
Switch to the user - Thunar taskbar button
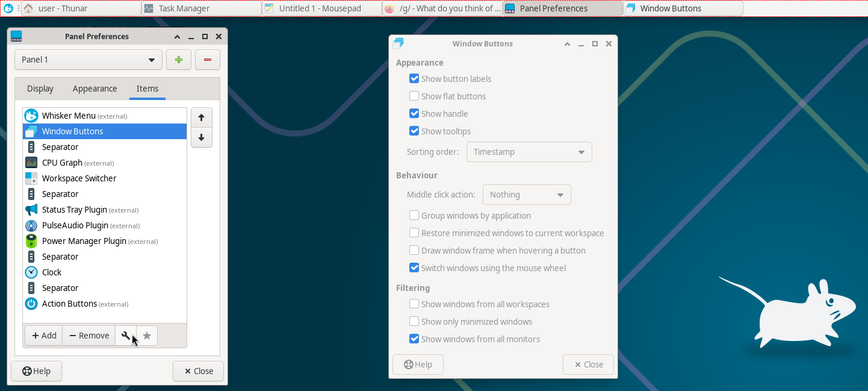point(81,8)
